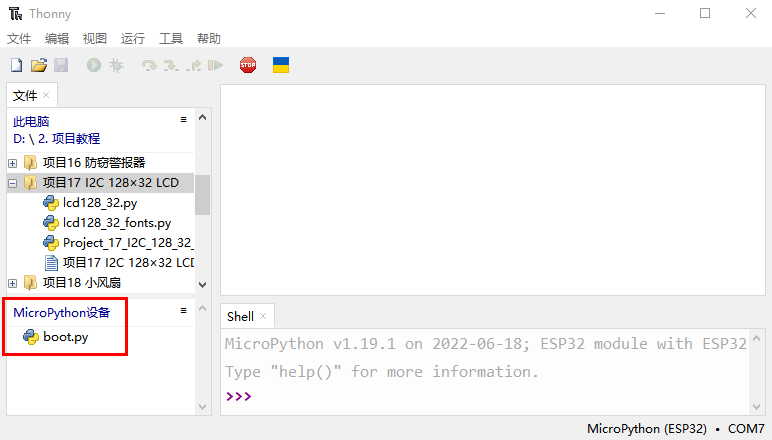Open the 运行 menu
This screenshot has height=440, width=772.
pyautogui.click(x=133, y=38)
